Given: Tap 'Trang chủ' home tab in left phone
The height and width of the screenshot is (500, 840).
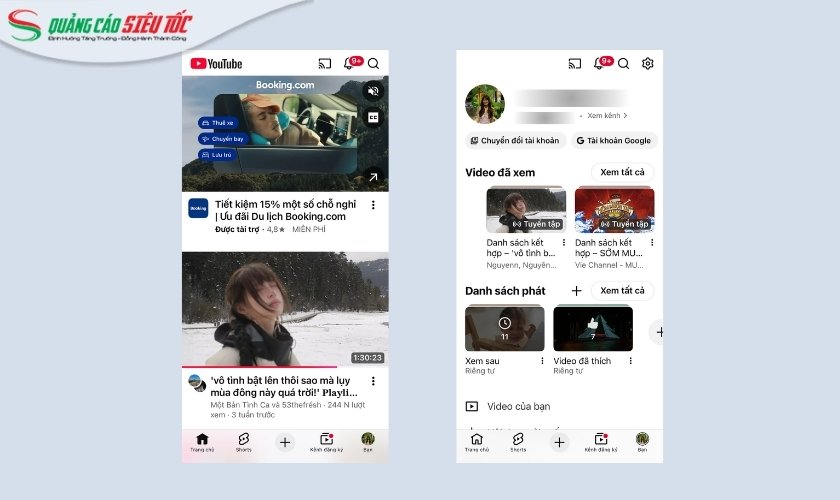Looking at the screenshot, I should click(202, 443).
